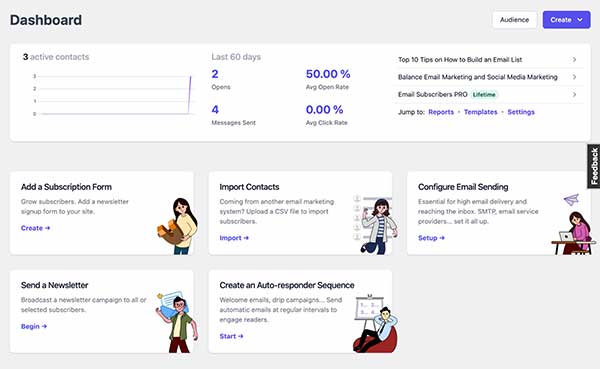Click the active contacts line chart

113,95
